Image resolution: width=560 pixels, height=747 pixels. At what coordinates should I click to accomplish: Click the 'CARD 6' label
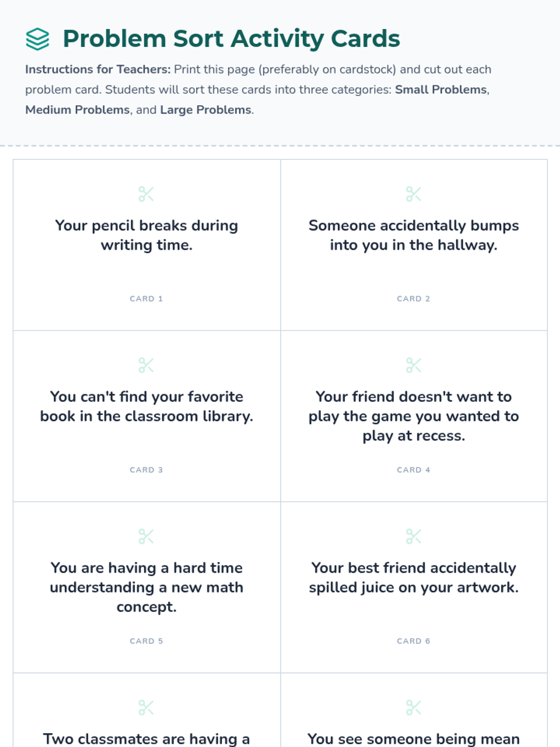coord(413,641)
